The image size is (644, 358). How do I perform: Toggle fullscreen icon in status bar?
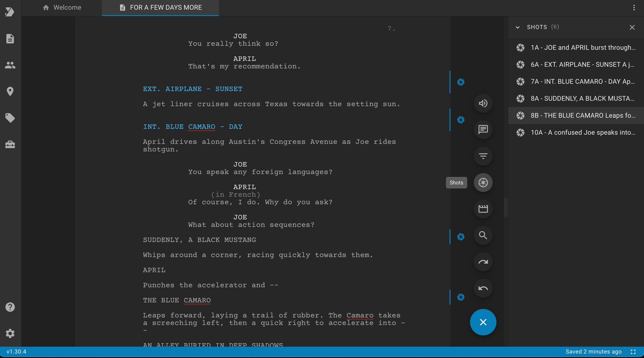tap(633, 352)
